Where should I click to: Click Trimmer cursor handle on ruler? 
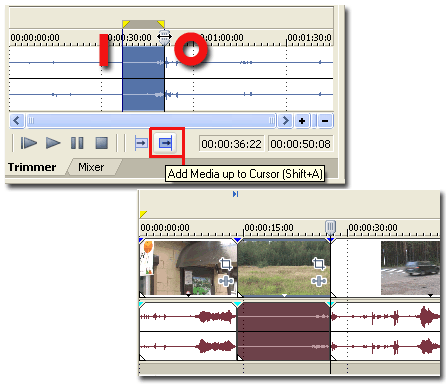tap(164, 37)
